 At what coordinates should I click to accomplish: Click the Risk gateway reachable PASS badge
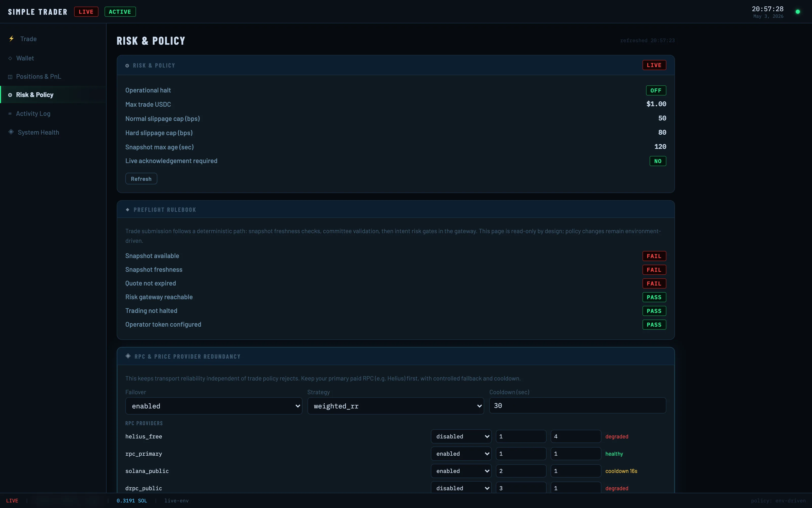point(654,297)
